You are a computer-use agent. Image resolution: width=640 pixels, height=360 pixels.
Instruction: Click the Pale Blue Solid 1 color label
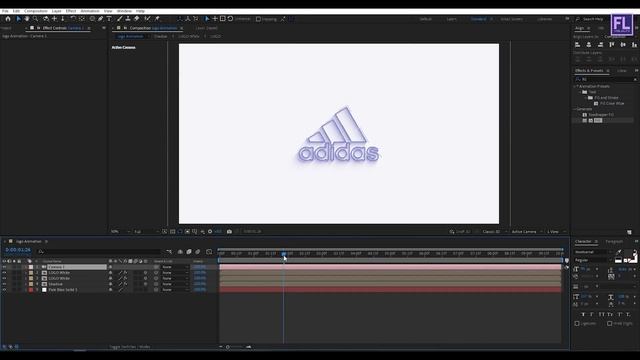pyautogui.click(x=31, y=290)
